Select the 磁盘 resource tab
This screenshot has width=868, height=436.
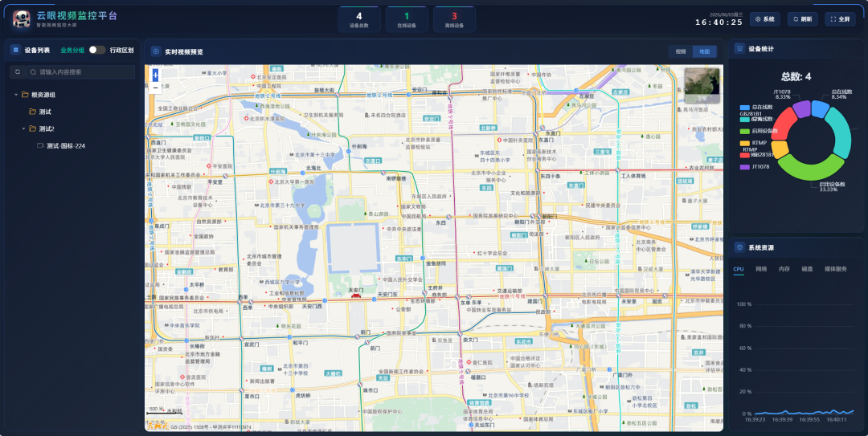tap(807, 269)
